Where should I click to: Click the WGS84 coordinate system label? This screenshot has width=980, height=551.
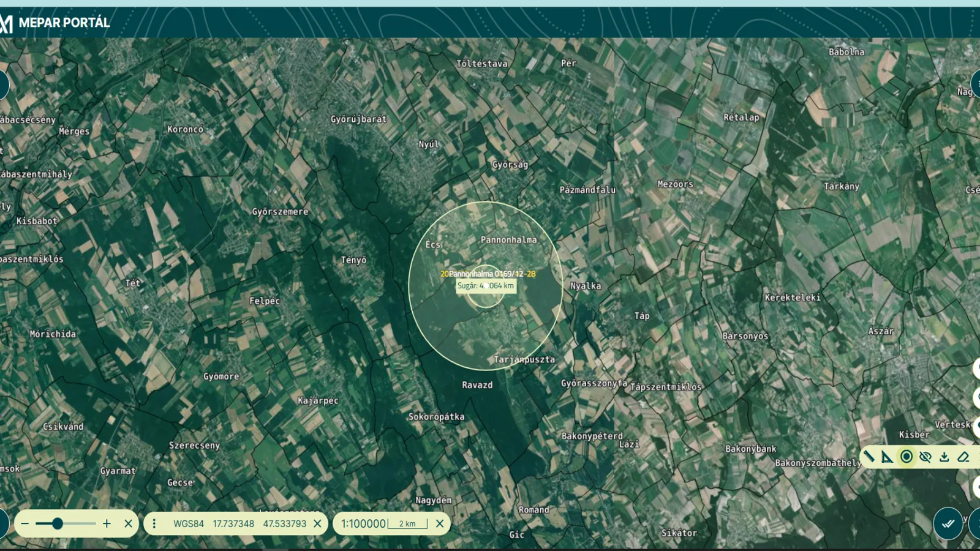click(189, 524)
